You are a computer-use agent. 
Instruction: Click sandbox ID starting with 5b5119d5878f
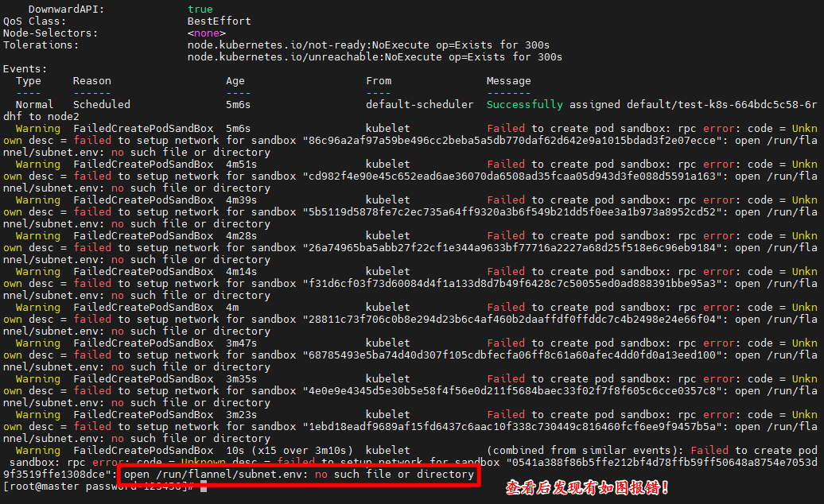[512, 211]
